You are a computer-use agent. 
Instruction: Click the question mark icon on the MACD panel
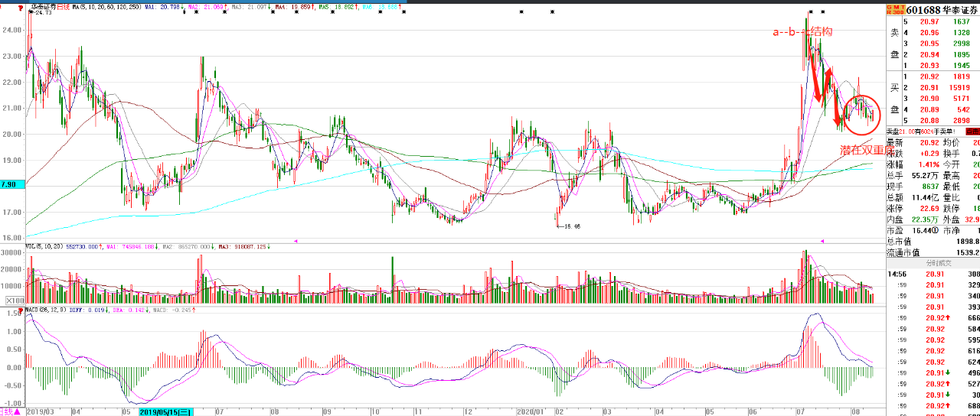tap(19, 312)
